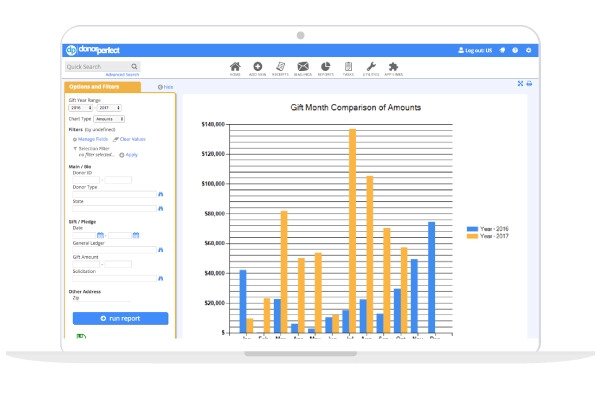The height and width of the screenshot is (400, 600).
Task: Open the Donor Type lookup binoculars
Action: coord(161,194)
